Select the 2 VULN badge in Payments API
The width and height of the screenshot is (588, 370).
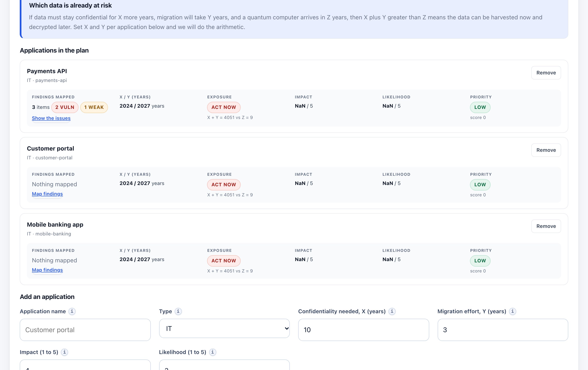[65, 107]
